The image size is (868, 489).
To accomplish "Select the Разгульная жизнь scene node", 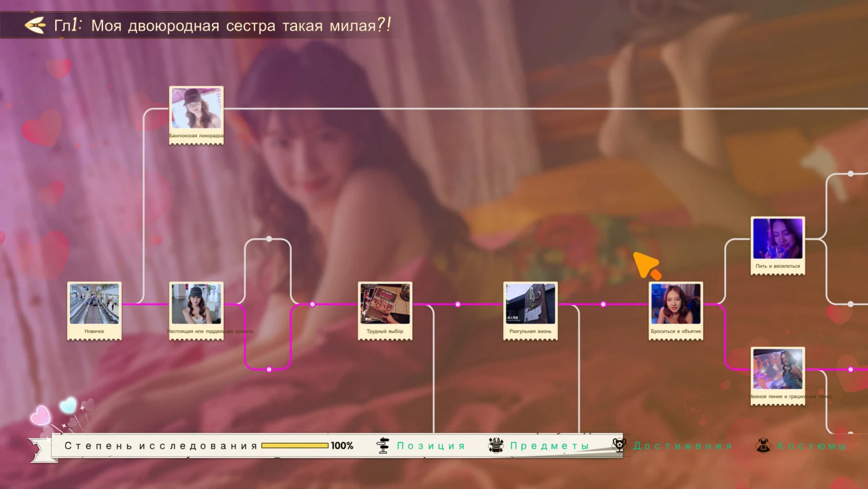I will pos(530,305).
